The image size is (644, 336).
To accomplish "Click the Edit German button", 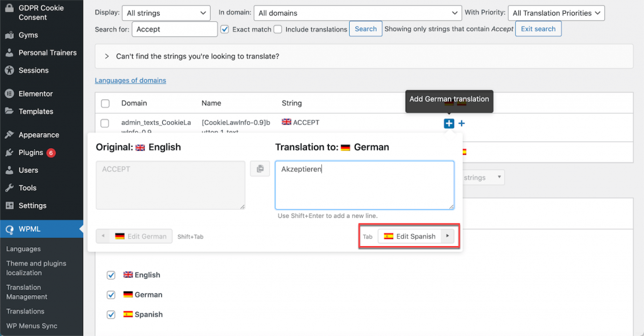I will 142,236.
